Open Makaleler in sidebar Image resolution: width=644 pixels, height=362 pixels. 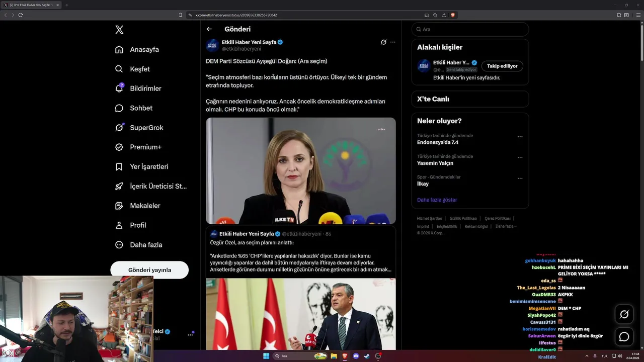point(138,206)
